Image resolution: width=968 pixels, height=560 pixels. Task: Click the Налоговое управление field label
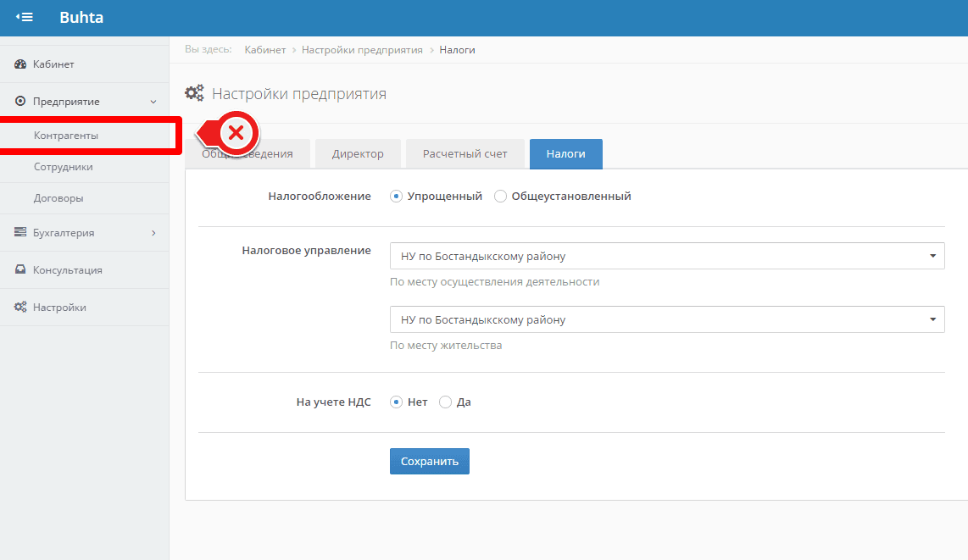pos(306,251)
